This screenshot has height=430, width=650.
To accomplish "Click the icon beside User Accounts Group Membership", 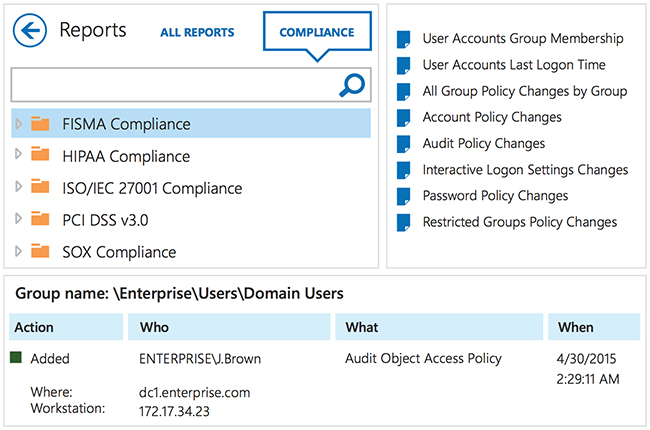I will [x=403, y=40].
